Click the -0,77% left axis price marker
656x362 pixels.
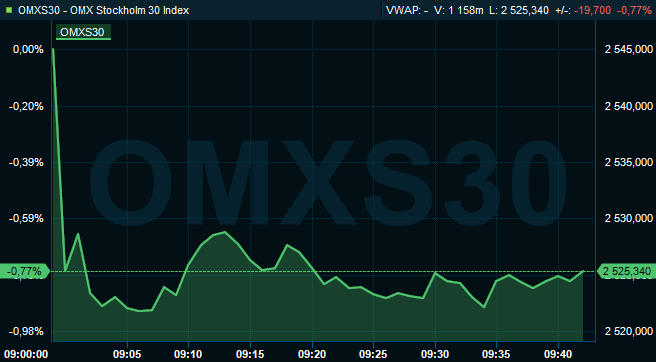[25, 272]
